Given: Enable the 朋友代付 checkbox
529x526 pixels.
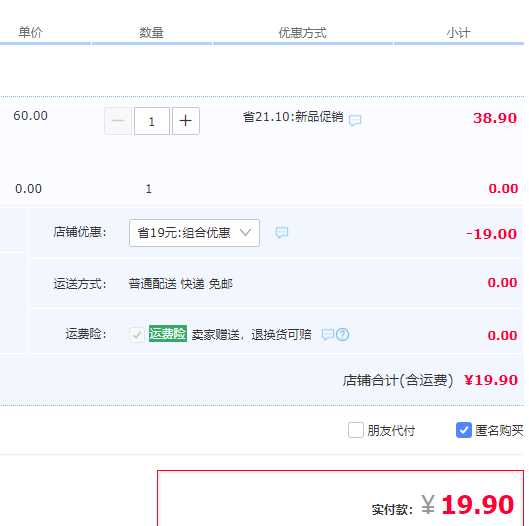Looking at the screenshot, I should tap(356, 430).
